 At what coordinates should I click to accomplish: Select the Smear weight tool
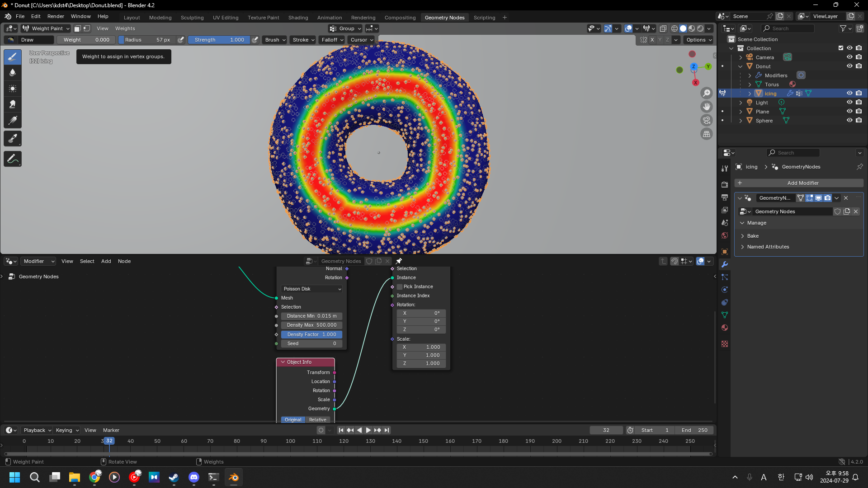(x=13, y=104)
